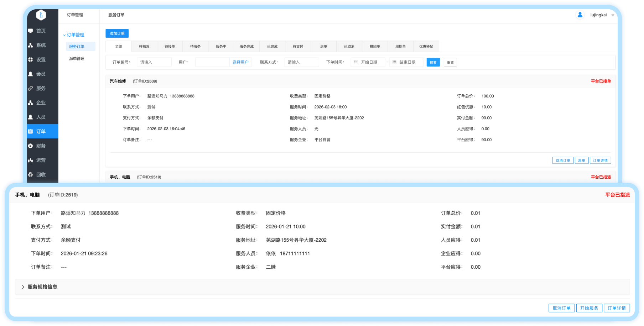Click the blue 添加订单 button
The height and width of the screenshot is (326, 644).
pyautogui.click(x=117, y=33)
